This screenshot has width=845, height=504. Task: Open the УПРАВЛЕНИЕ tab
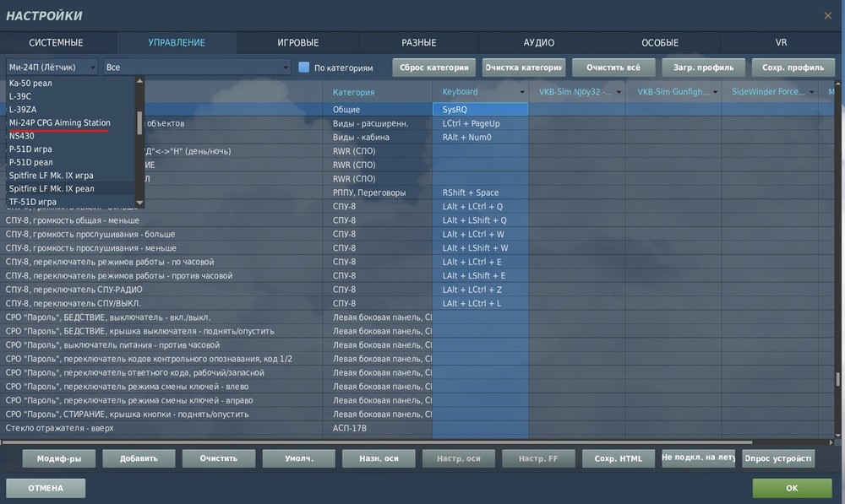click(177, 42)
